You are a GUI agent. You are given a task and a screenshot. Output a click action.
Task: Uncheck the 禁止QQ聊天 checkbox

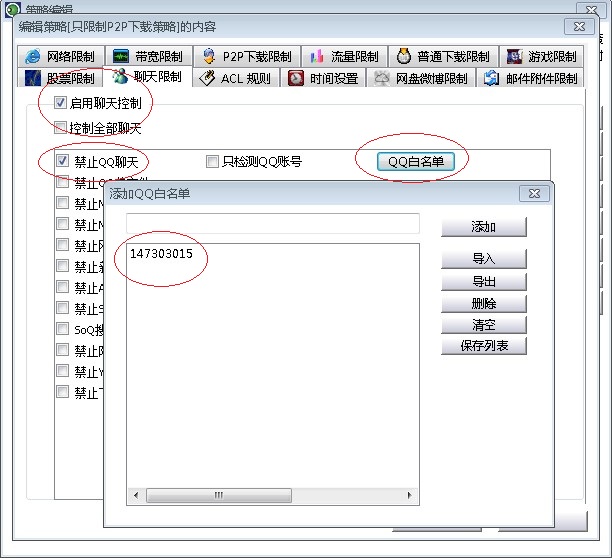[x=62, y=160]
